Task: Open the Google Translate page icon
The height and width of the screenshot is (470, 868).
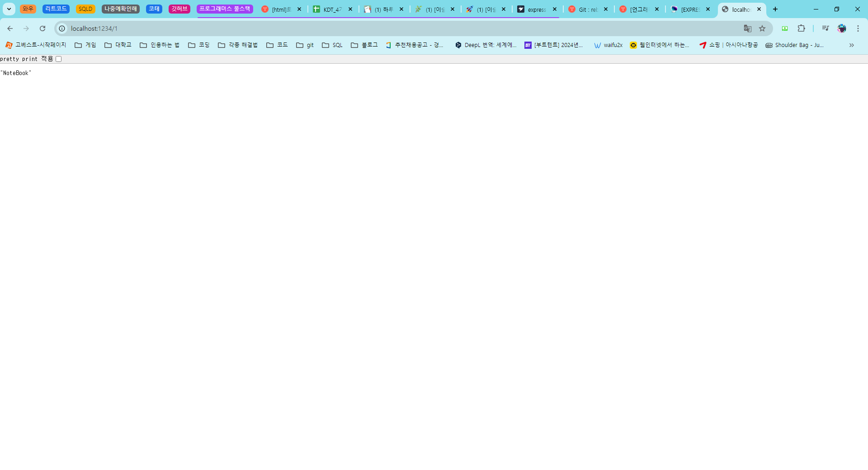Action: (748, 28)
